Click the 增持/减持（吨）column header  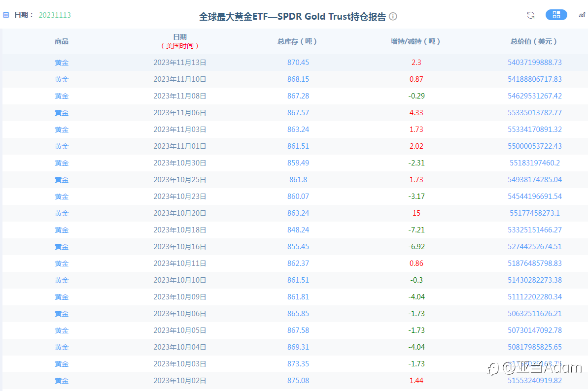coord(416,41)
